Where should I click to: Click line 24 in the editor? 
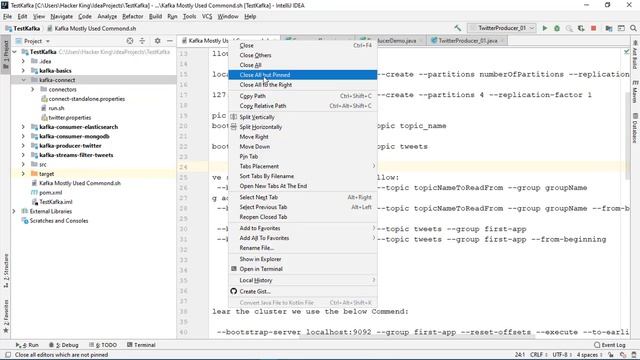coord(417,167)
